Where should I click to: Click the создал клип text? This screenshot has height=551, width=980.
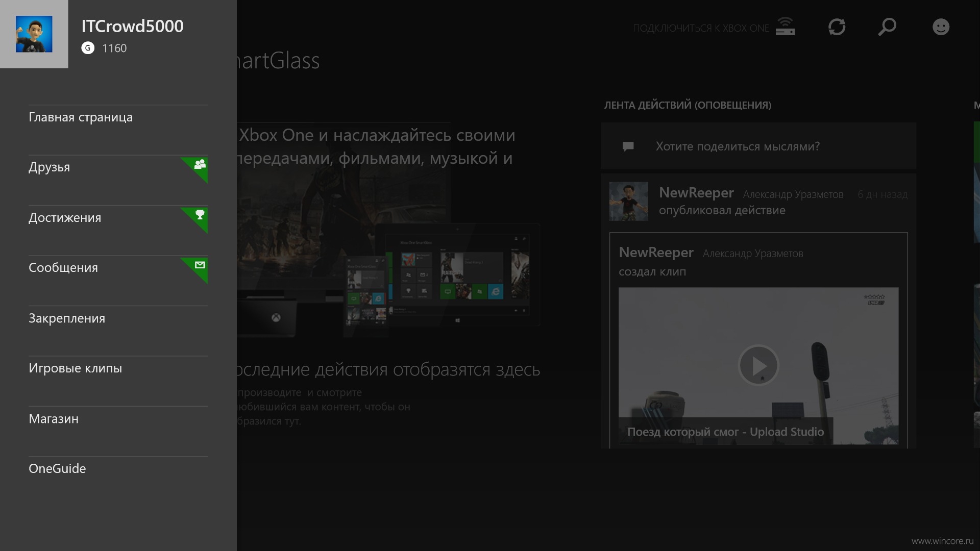[x=652, y=272]
